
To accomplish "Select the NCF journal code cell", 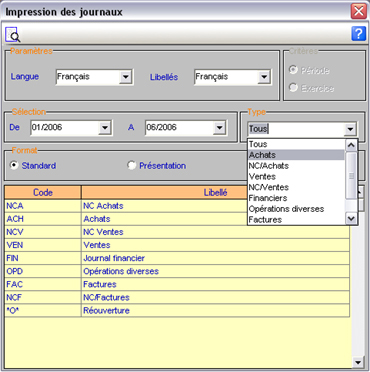I will (43, 297).
